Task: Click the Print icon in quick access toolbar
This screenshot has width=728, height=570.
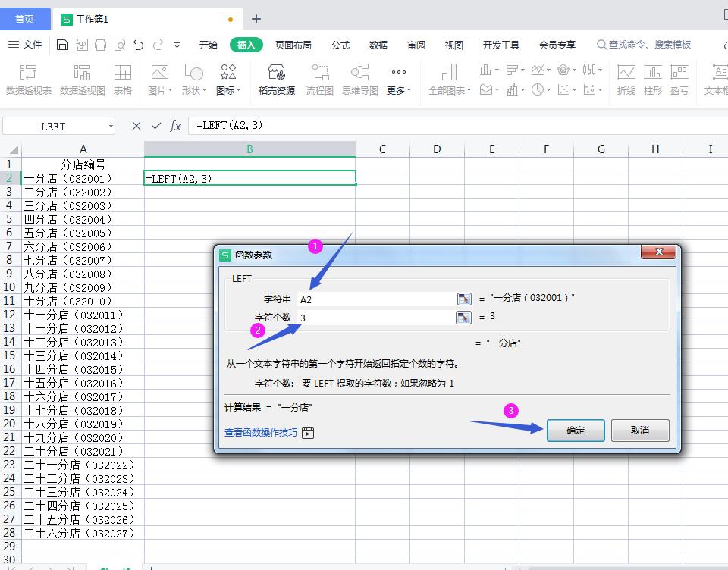Action: pyautogui.click(x=100, y=45)
